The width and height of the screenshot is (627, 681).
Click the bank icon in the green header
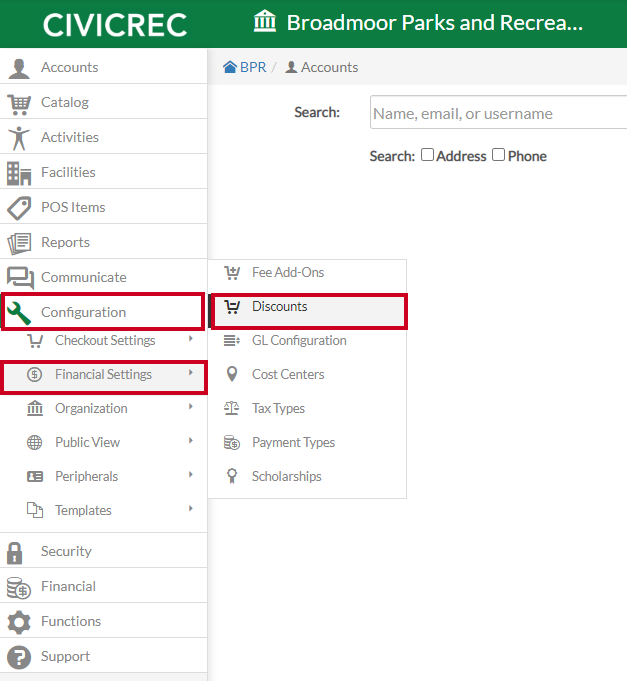pyautogui.click(x=265, y=21)
